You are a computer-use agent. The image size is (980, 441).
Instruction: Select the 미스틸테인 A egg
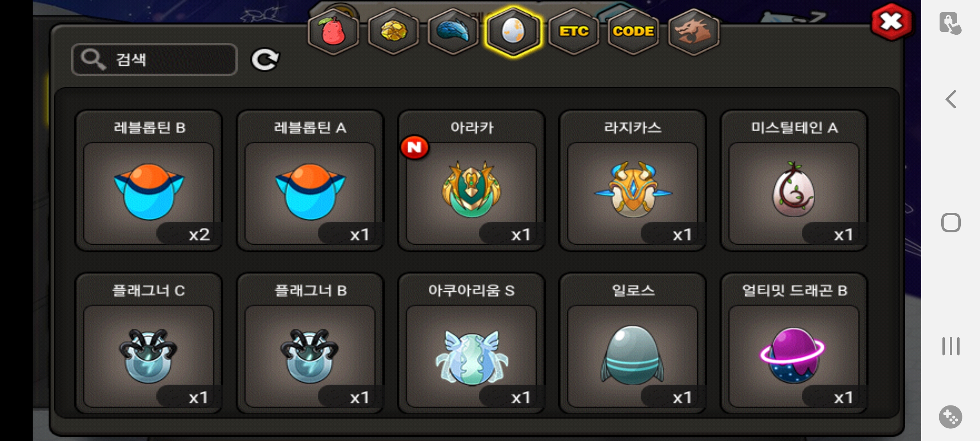(794, 180)
